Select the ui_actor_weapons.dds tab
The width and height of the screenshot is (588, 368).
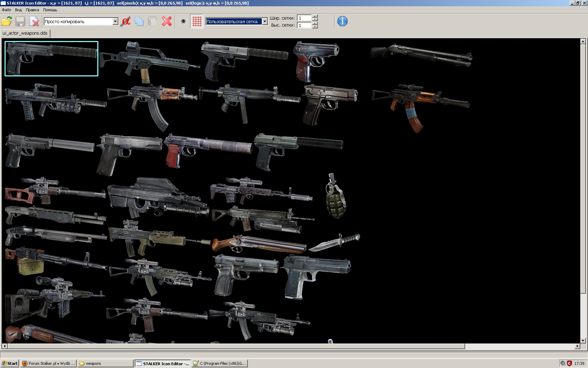(x=25, y=33)
